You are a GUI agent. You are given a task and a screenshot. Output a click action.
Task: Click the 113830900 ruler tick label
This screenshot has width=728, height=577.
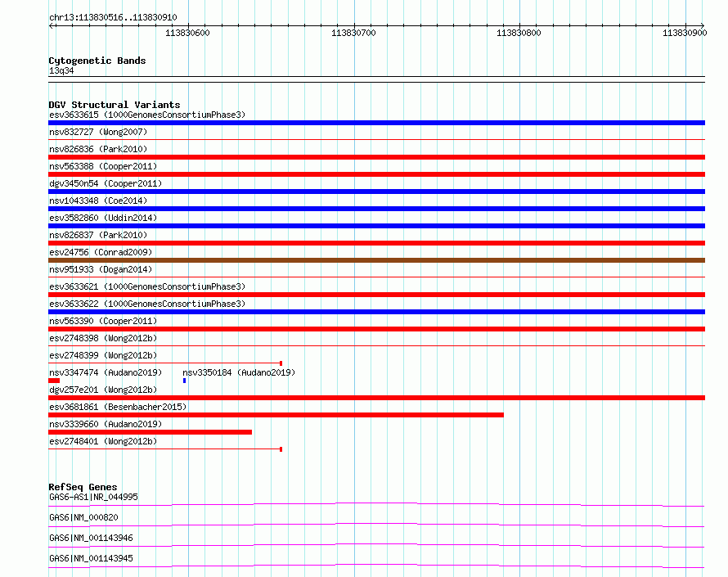pyautogui.click(x=685, y=33)
